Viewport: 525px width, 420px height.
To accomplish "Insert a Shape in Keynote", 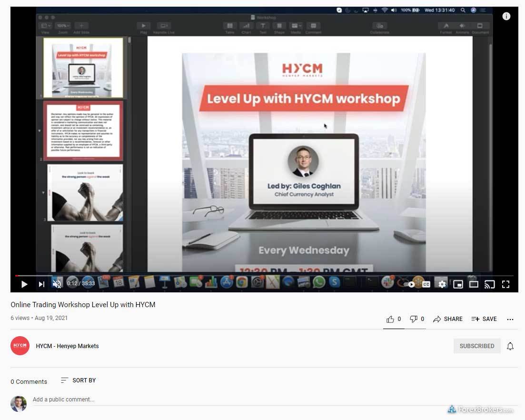I will click(x=279, y=26).
